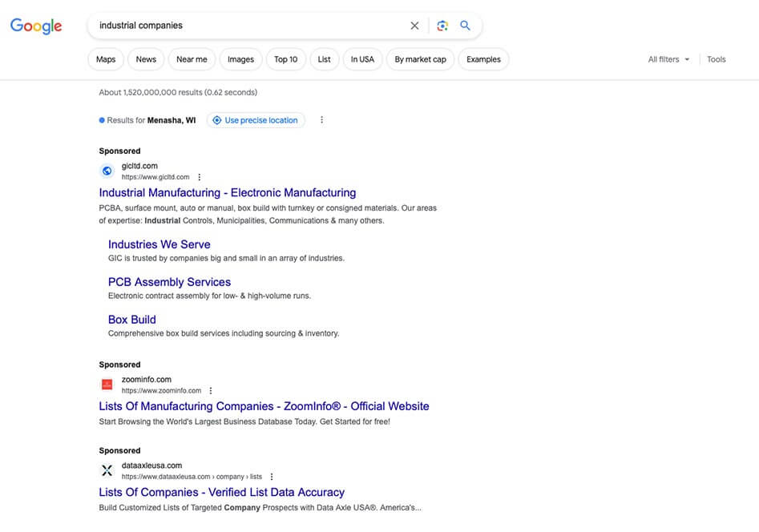Expand the All filters dropdown

668,59
